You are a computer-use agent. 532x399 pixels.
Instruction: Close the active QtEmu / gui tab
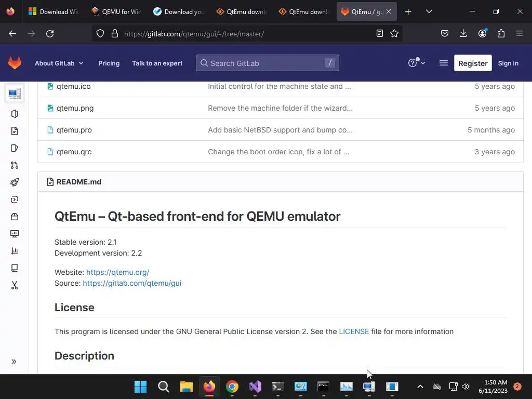(389, 11)
